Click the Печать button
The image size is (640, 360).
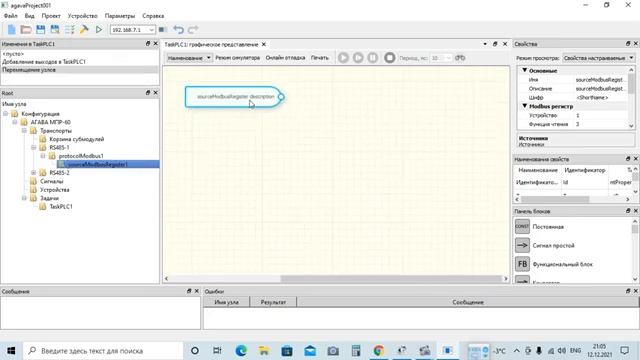(320, 58)
